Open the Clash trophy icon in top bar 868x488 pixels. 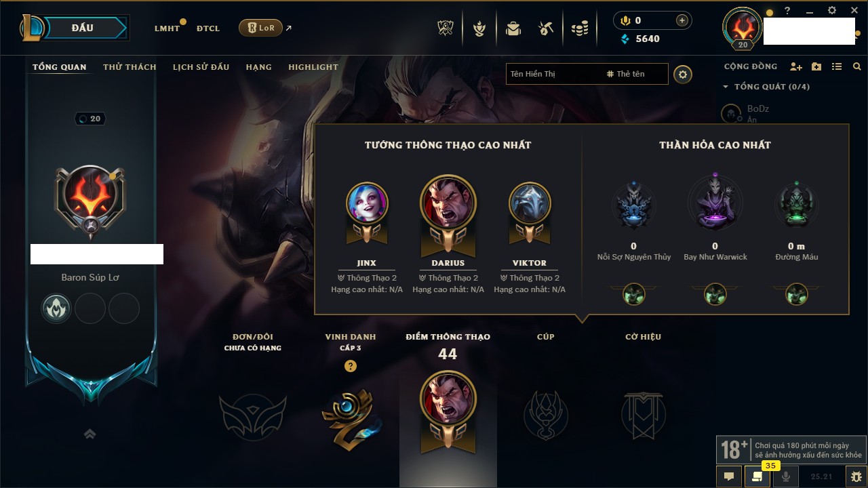point(446,28)
